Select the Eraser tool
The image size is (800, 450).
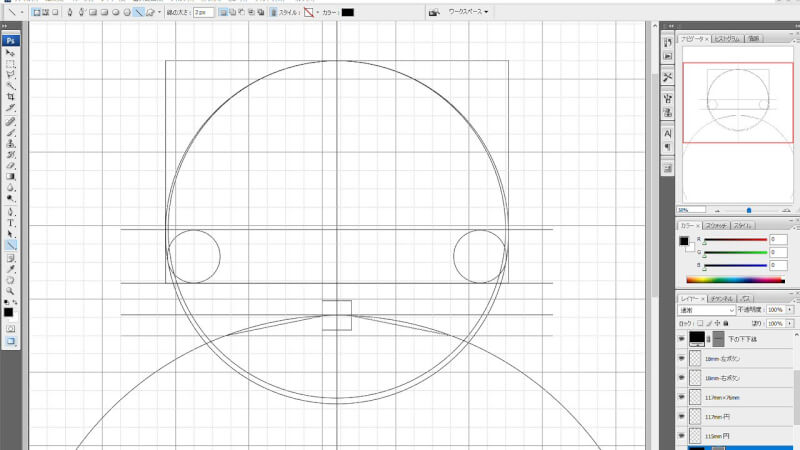tap(10, 166)
